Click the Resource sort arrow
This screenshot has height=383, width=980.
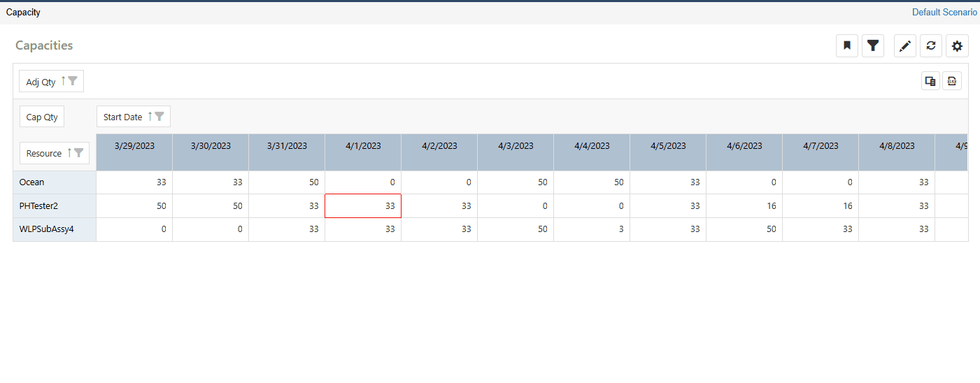pos(69,153)
